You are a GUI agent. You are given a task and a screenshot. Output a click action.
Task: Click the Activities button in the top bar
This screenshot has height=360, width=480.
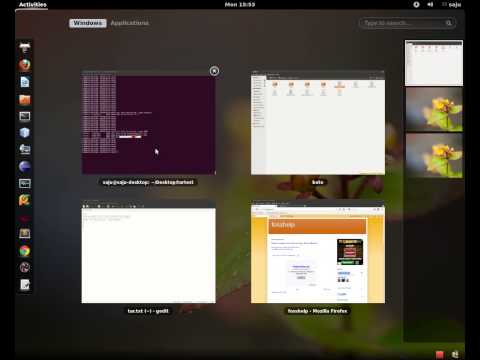coord(32,4)
